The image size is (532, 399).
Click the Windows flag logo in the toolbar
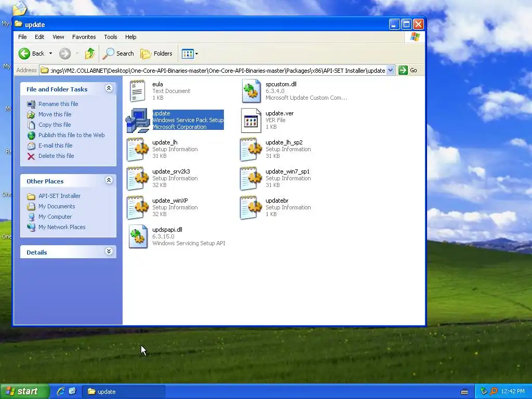coord(415,37)
